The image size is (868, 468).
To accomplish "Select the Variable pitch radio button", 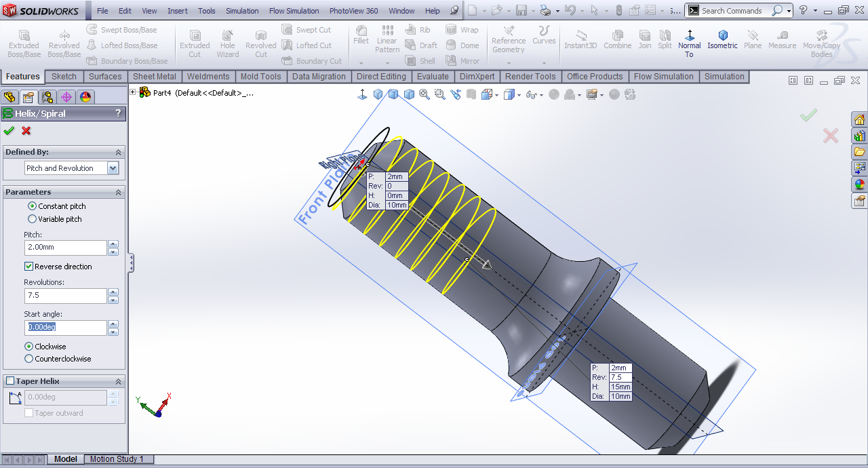I will (32, 219).
